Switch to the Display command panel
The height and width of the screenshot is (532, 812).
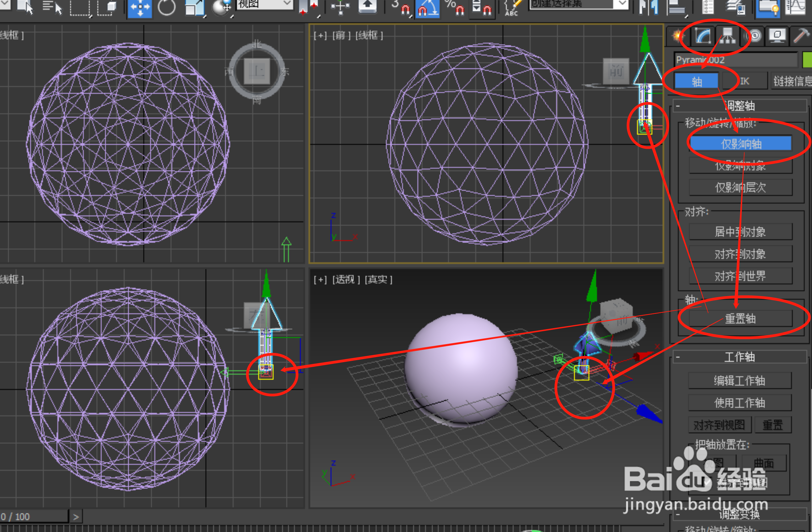click(x=777, y=36)
